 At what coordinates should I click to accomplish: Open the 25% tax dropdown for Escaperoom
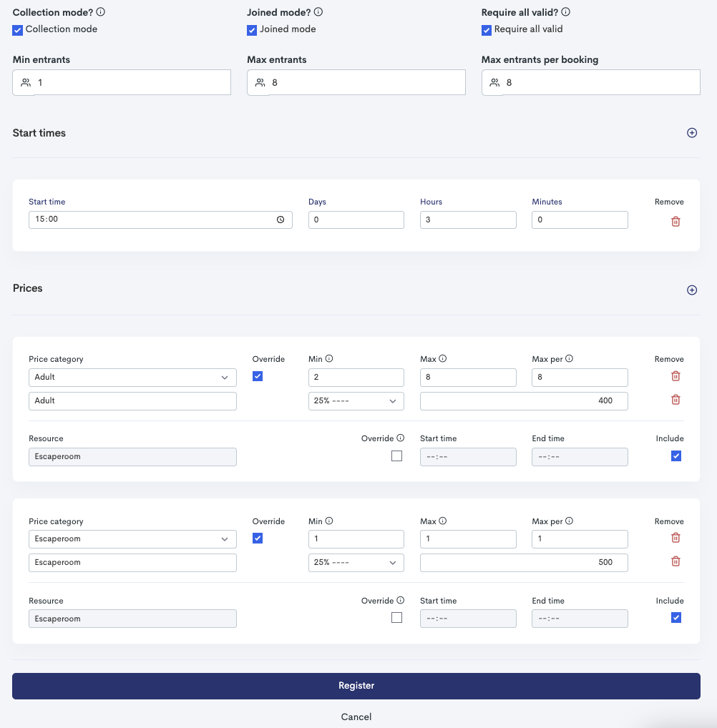[356, 563]
